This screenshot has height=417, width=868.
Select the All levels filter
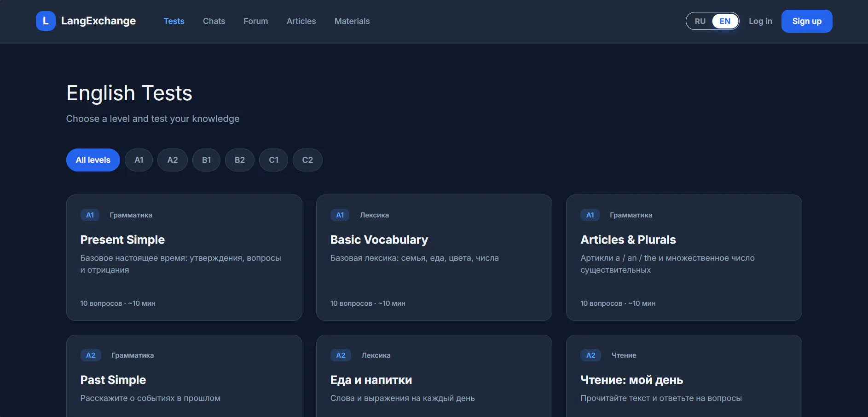click(93, 160)
